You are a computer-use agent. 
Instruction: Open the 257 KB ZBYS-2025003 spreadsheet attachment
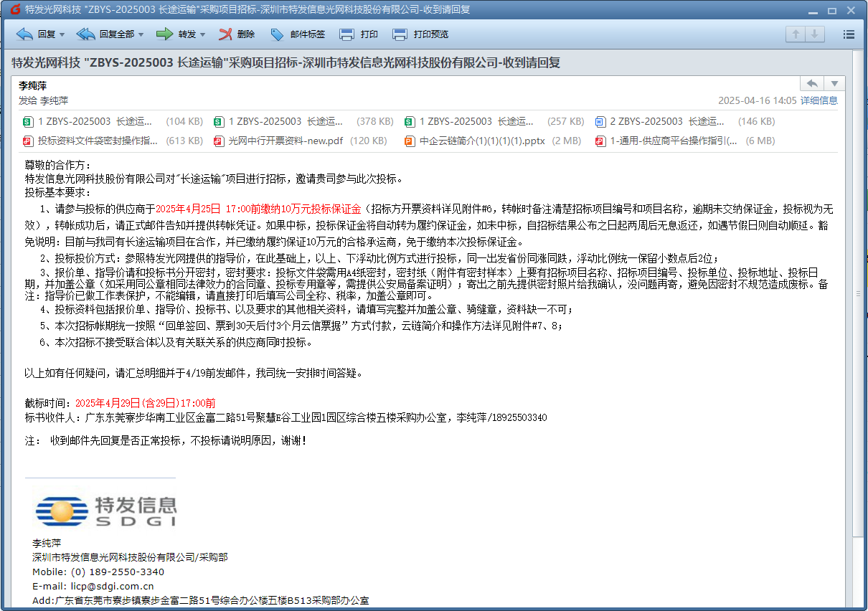(494, 121)
